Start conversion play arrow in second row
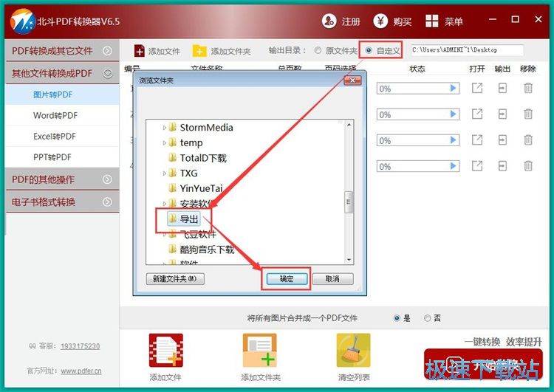 [454, 114]
